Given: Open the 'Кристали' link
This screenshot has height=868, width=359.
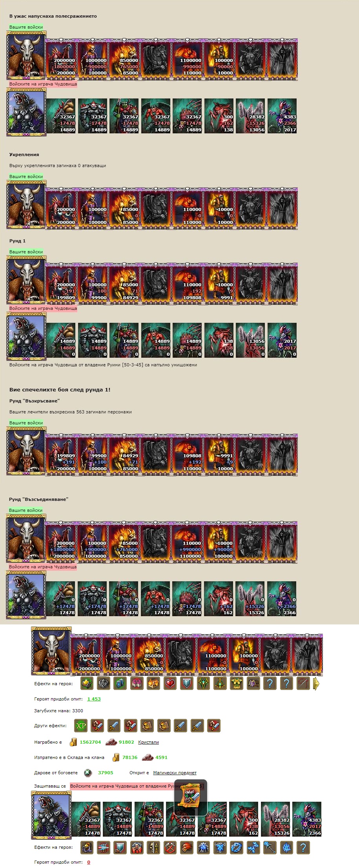Looking at the screenshot, I should (x=148, y=742).
